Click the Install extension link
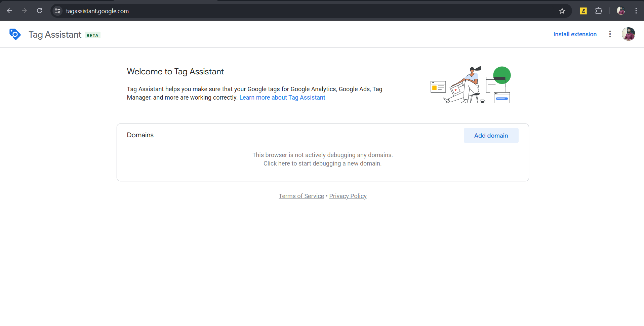Image resolution: width=644 pixels, height=326 pixels. [x=575, y=34]
